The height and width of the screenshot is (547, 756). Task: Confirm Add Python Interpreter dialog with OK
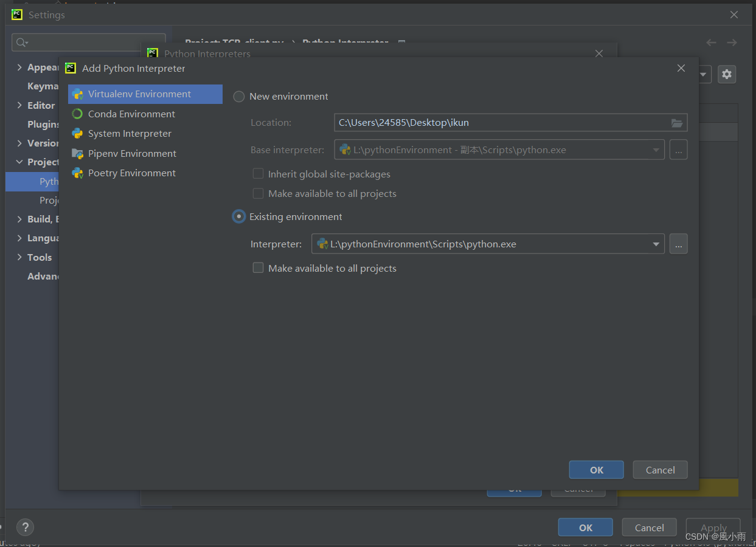point(597,470)
